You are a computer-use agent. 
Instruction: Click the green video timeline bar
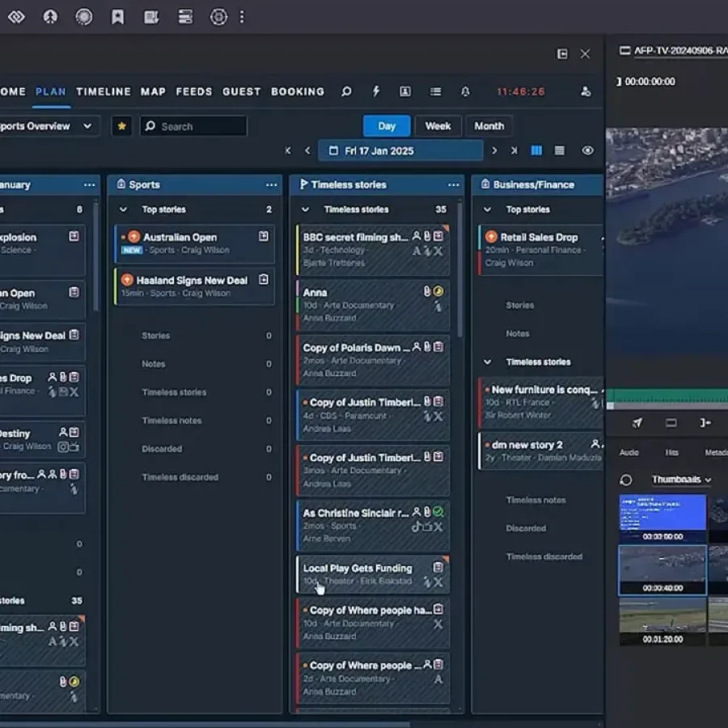[x=667, y=396]
